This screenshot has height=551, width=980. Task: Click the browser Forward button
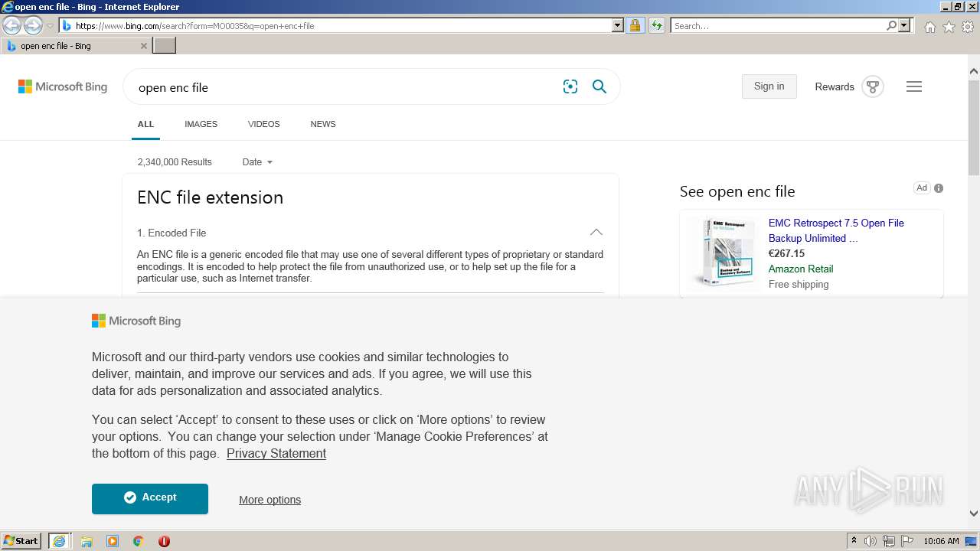(x=33, y=26)
